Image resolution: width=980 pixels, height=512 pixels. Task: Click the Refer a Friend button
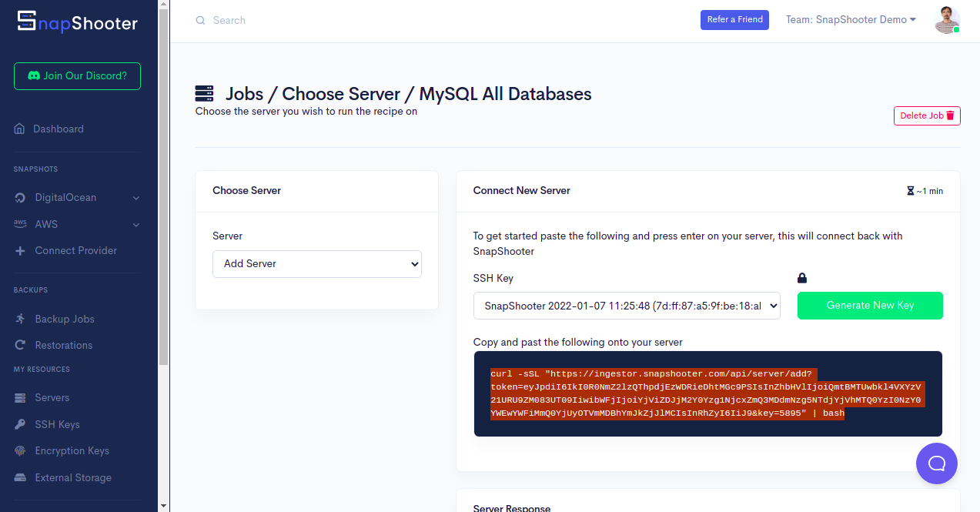[735, 20]
